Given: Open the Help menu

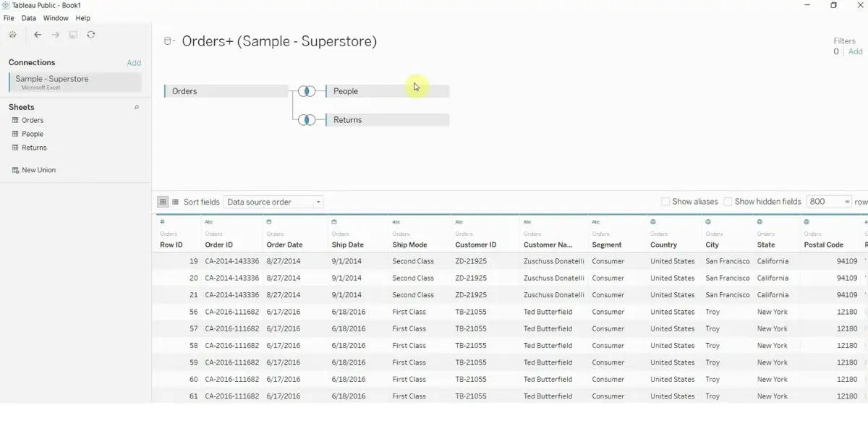Looking at the screenshot, I should (x=83, y=18).
